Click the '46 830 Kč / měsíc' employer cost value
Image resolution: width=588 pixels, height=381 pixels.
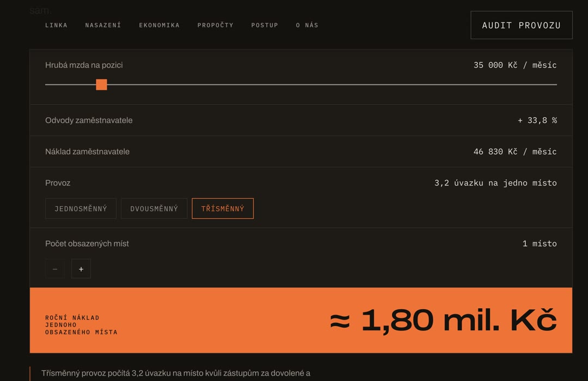(515, 151)
